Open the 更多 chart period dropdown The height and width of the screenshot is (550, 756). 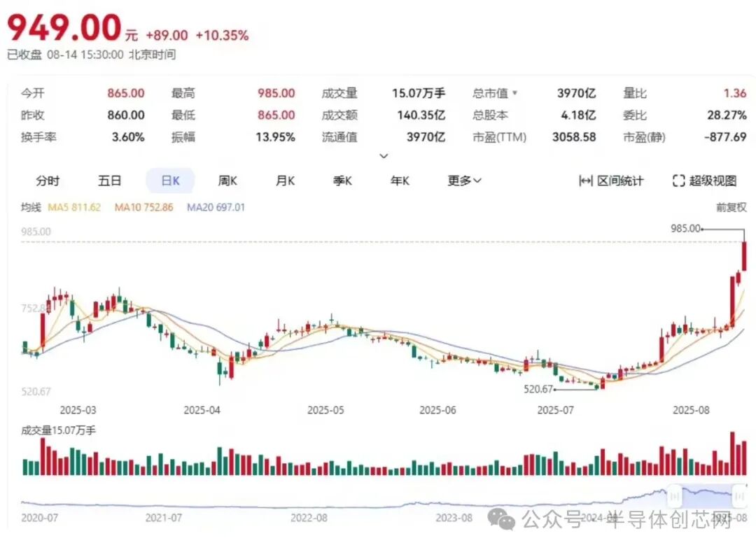(x=463, y=181)
